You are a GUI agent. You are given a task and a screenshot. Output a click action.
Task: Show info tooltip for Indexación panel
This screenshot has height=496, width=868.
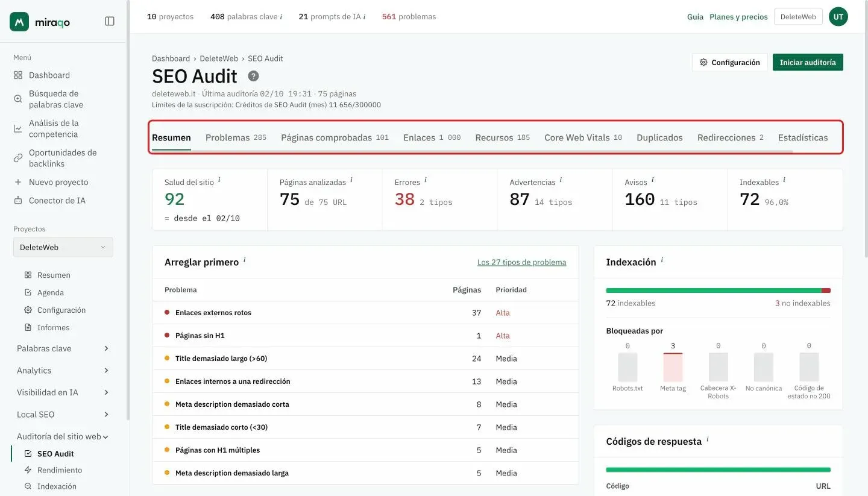[x=662, y=260]
